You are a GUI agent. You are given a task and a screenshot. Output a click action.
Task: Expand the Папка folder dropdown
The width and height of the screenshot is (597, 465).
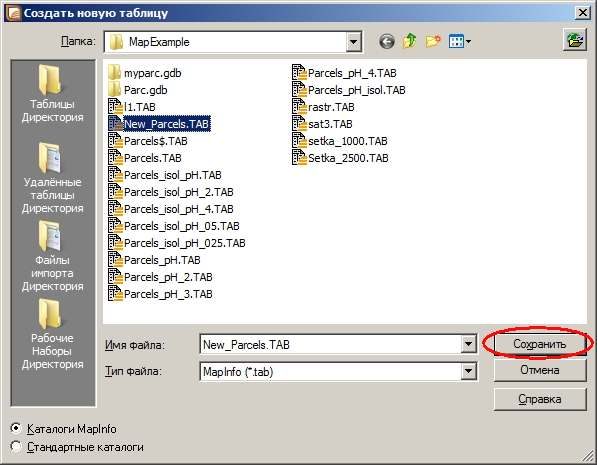tap(353, 42)
